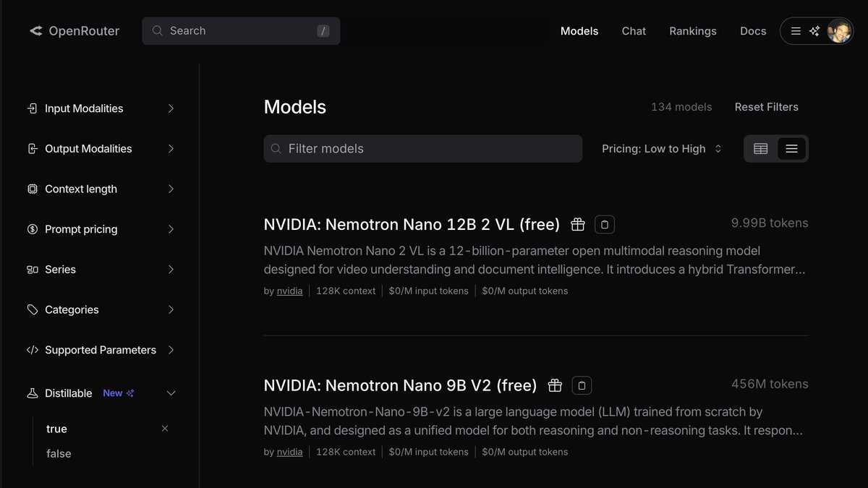Click the Input Modalities sidebar icon

point(32,108)
